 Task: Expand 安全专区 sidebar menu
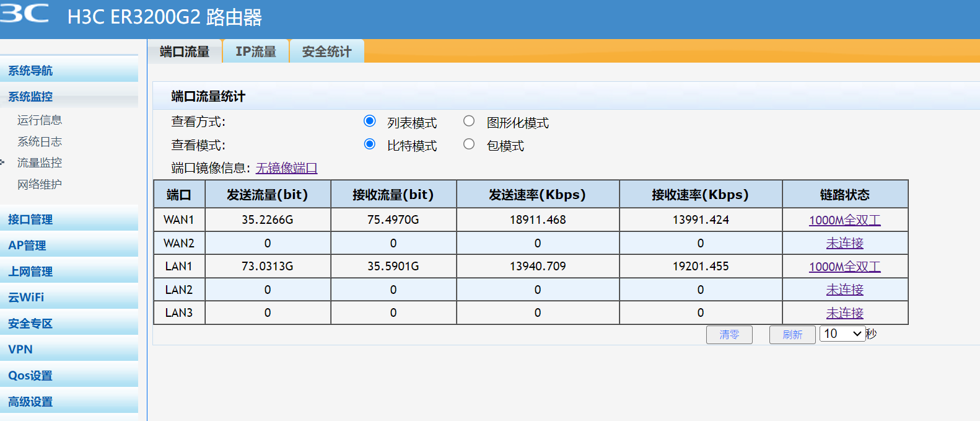tap(69, 323)
